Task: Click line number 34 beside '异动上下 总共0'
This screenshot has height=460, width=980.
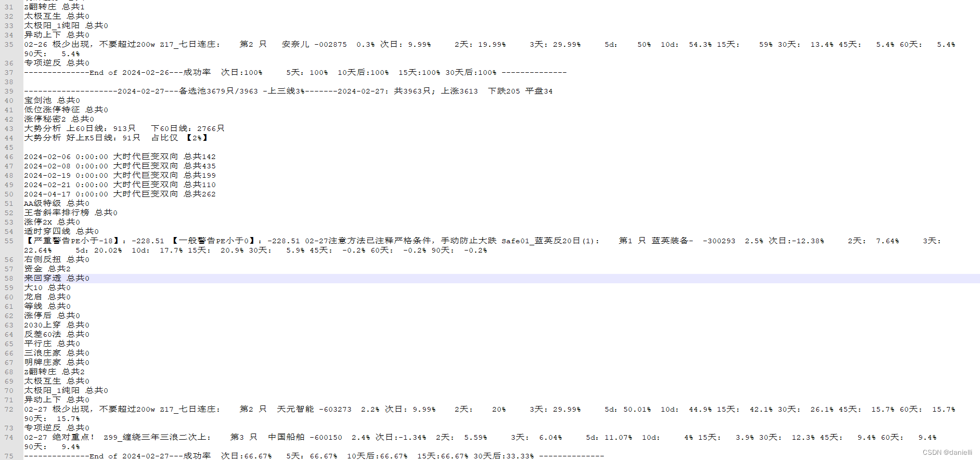Action: coord(9,35)
